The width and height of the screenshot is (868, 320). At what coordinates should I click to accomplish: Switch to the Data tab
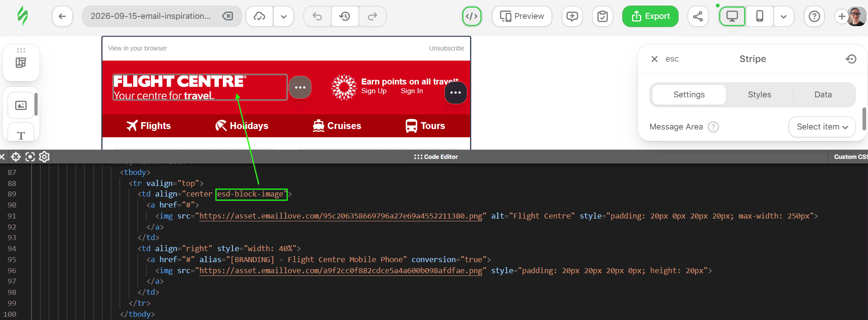[823, 95]
